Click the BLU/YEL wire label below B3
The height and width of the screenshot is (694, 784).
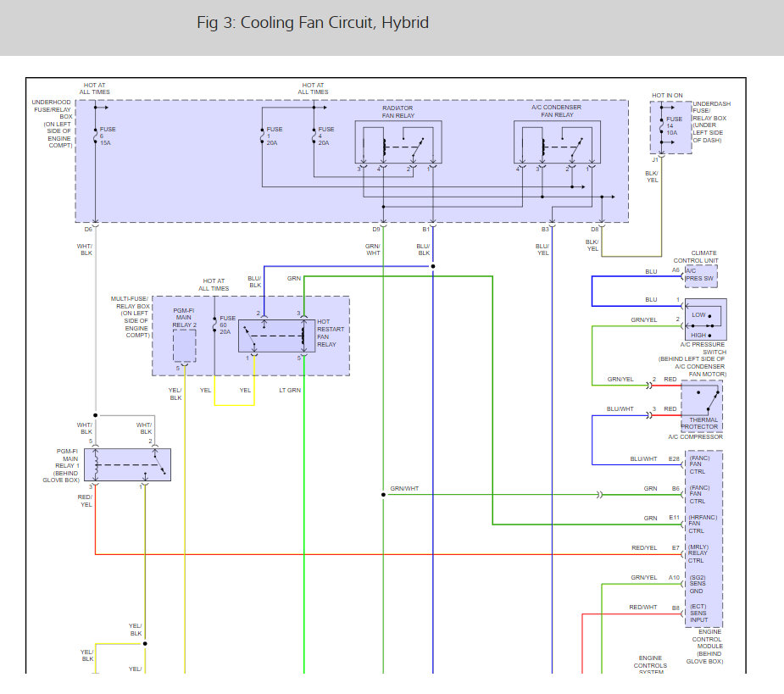point(542,249)
